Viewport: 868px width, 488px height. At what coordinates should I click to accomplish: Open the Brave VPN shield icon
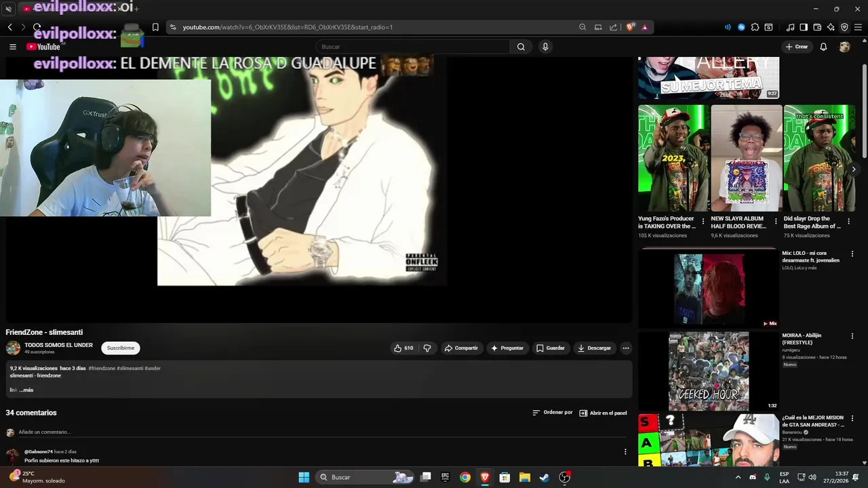[x=844, y=27]
